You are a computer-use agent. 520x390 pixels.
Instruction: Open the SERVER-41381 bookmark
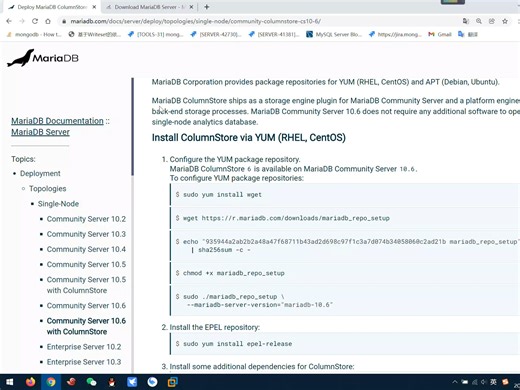(x=274, y=34)
